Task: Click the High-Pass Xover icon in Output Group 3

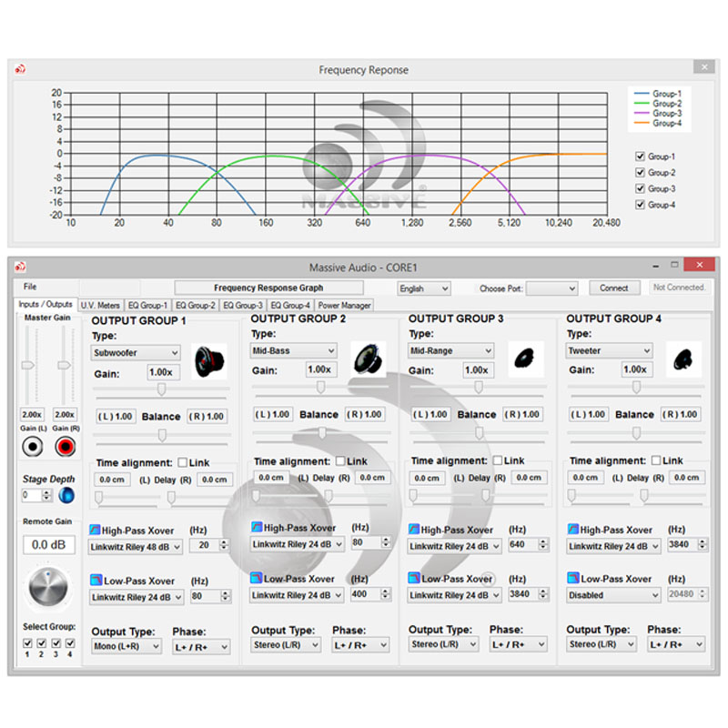Action: click(413, 529)
